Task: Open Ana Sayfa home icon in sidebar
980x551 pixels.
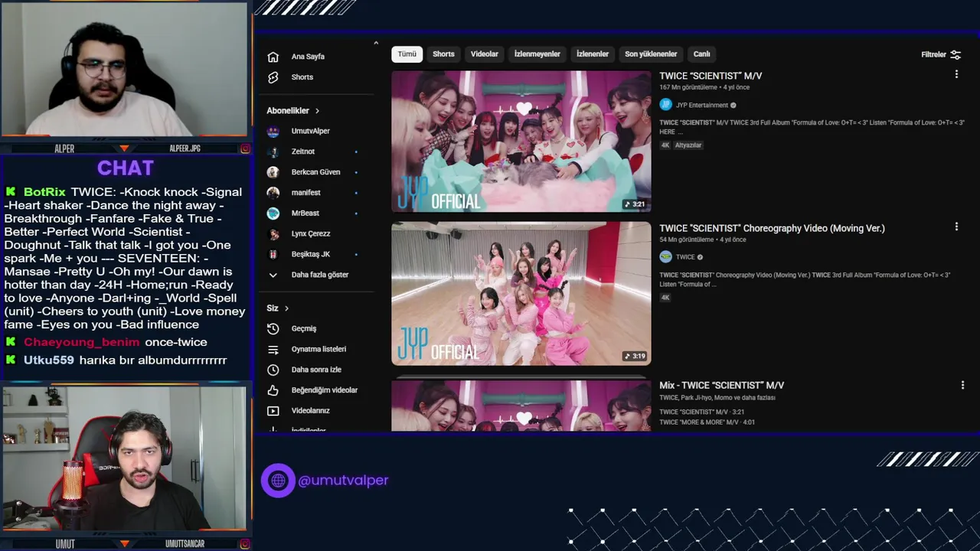Action: pos(273,57)
